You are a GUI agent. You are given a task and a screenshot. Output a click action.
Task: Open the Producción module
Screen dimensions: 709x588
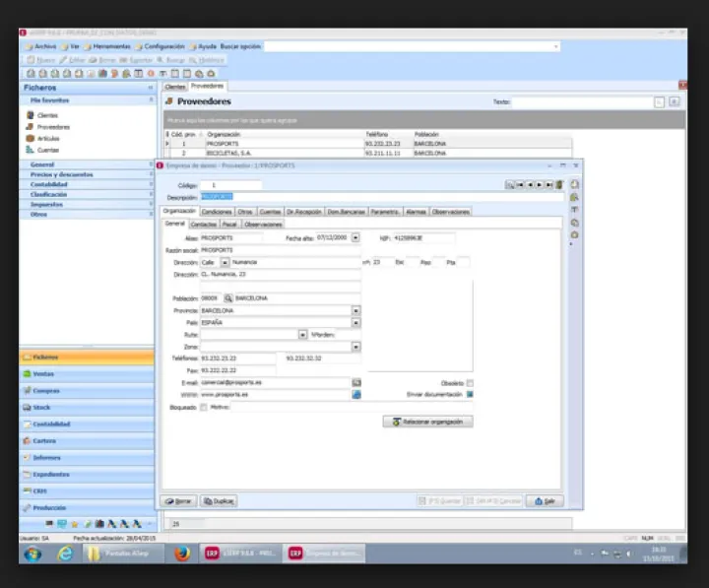pyautogui.click(x=87, y=508)
